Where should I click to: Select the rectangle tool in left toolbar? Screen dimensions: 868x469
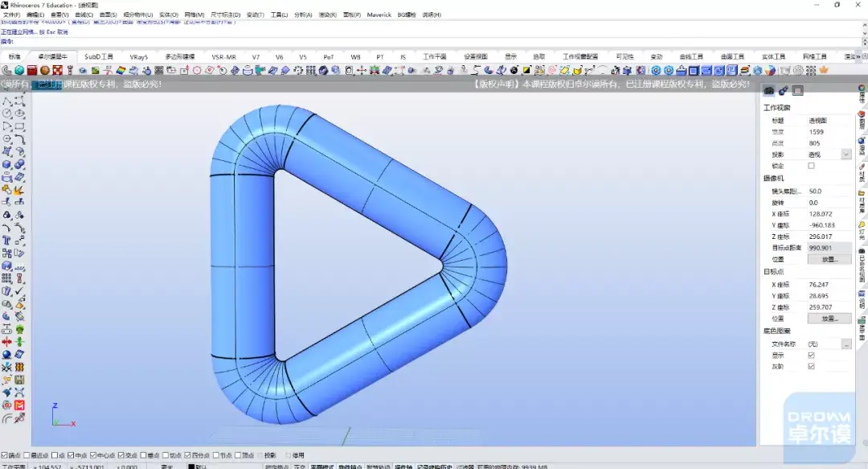point(19,126)
